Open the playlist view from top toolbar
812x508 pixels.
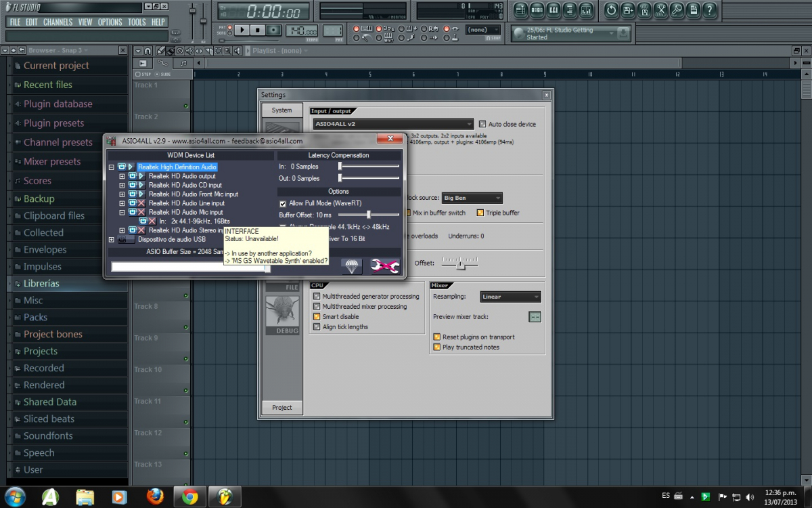(x=520, y=10)
